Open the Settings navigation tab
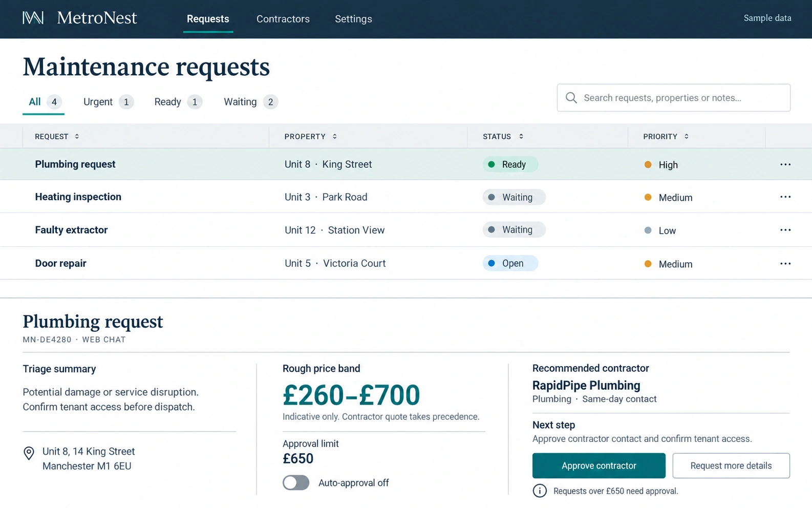 click(x=353, y=19)
